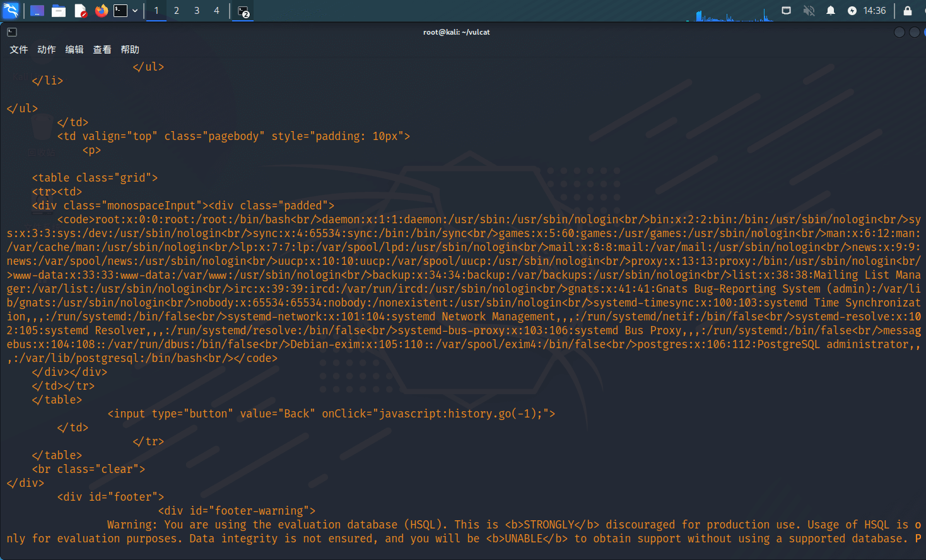
Task: Launch Firefox from the top panel
Action: [101, 11]
